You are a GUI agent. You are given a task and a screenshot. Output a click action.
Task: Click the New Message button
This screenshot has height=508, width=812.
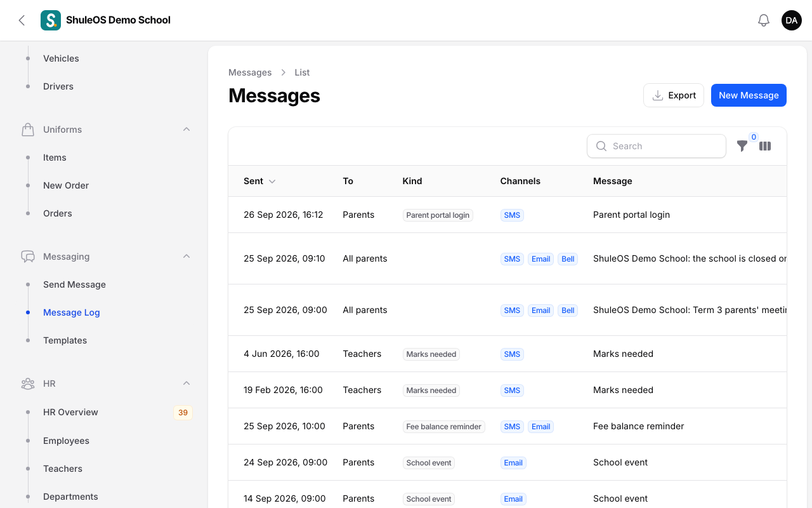tap(749, 95)
